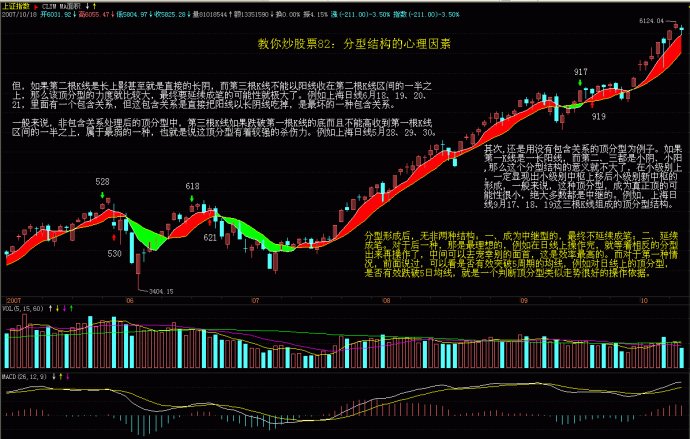Click the 07 month marker on time axis

pyautogui.click(x=256, y=301)
